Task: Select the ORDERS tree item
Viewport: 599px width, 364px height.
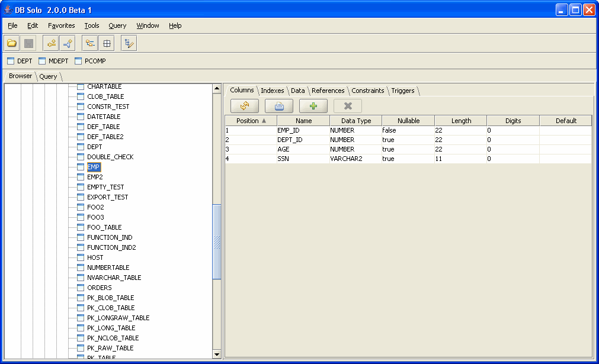Action: 100,288
